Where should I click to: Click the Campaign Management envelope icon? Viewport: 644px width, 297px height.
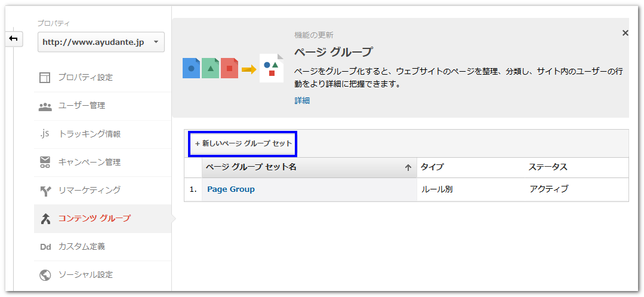click(45, 162)
